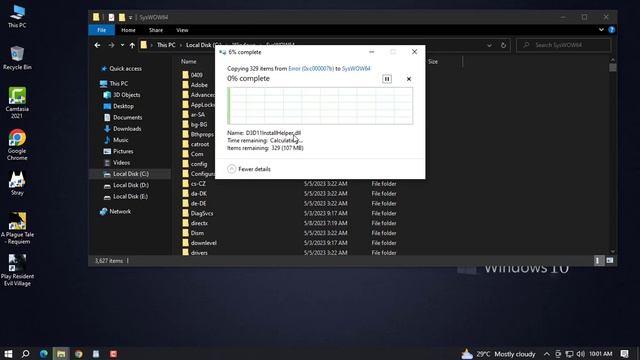The image size is (640, 360).
Task: Expand the ribbon chevron
Action: click(601, 30)
